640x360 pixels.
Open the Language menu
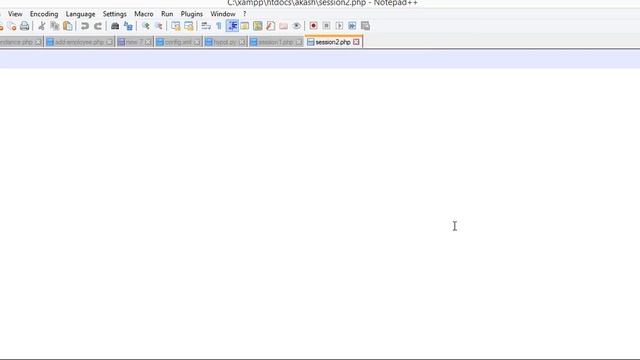pyautogui.click(x=80, y=14)
